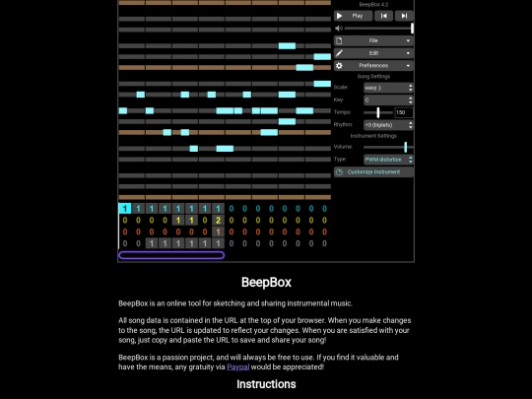Click the Edit pencil icon
532x399 pixels.
(x=339, y=53)
